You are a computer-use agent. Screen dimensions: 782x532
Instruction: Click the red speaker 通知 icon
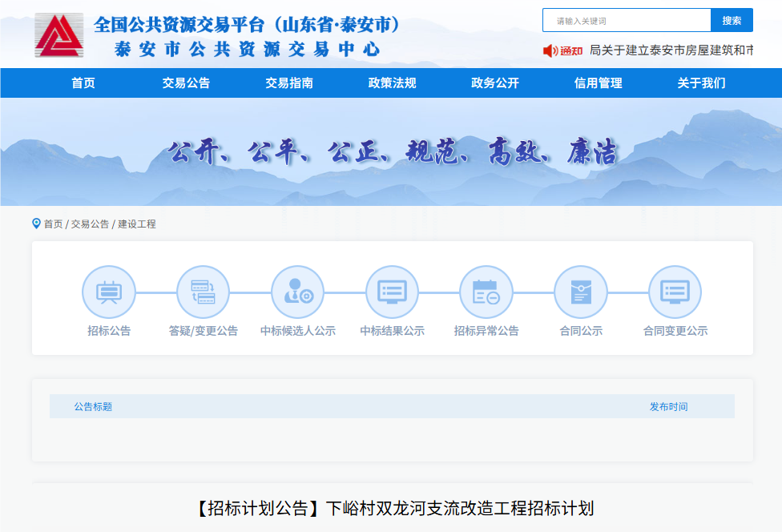point(562,50)
